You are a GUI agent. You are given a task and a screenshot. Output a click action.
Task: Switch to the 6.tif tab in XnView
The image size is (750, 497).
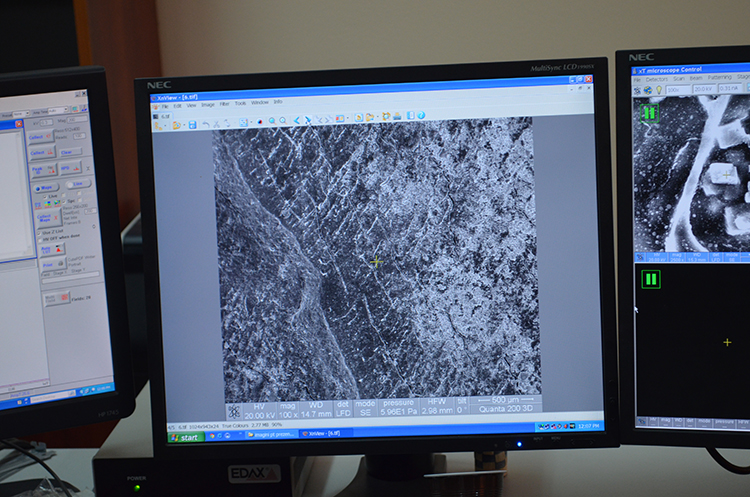[165, 116]
